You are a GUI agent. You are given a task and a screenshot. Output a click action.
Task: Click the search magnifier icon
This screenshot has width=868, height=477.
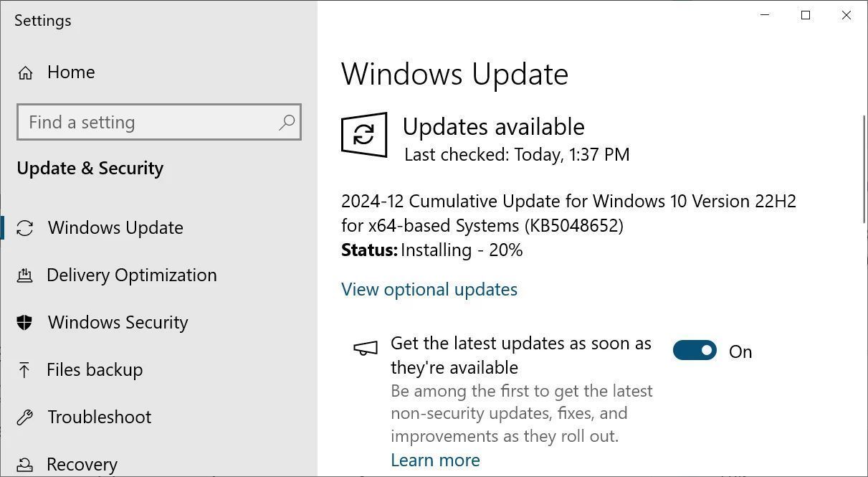(x=287, y=122)
